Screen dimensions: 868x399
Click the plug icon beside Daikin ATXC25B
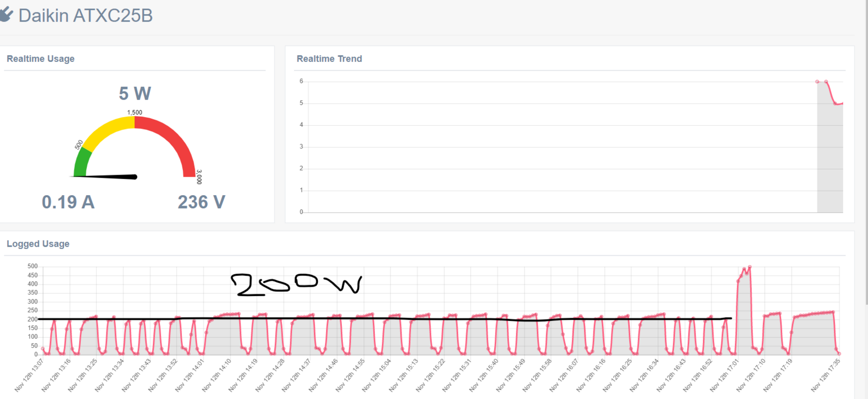(x=6, y=15)
